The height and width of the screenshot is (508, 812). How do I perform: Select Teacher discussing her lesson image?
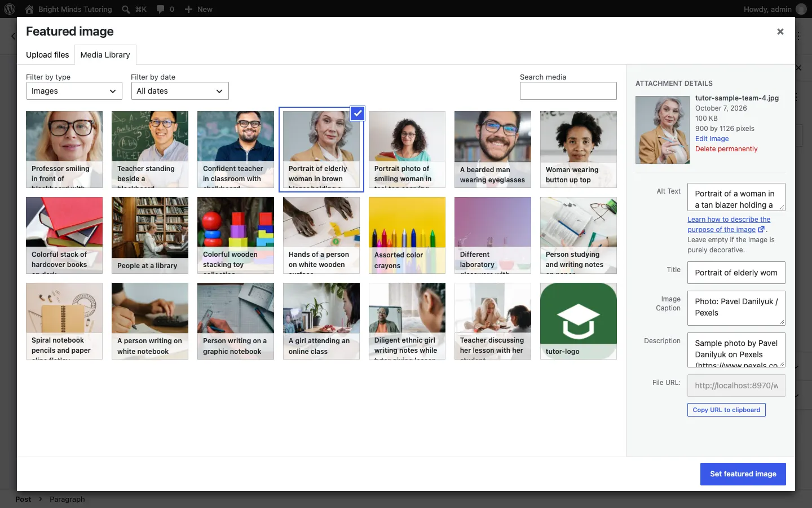(493, 321)
